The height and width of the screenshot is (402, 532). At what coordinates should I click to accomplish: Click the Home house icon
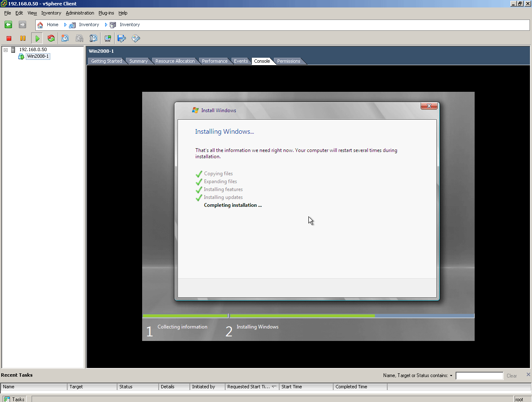click(40, 25)
